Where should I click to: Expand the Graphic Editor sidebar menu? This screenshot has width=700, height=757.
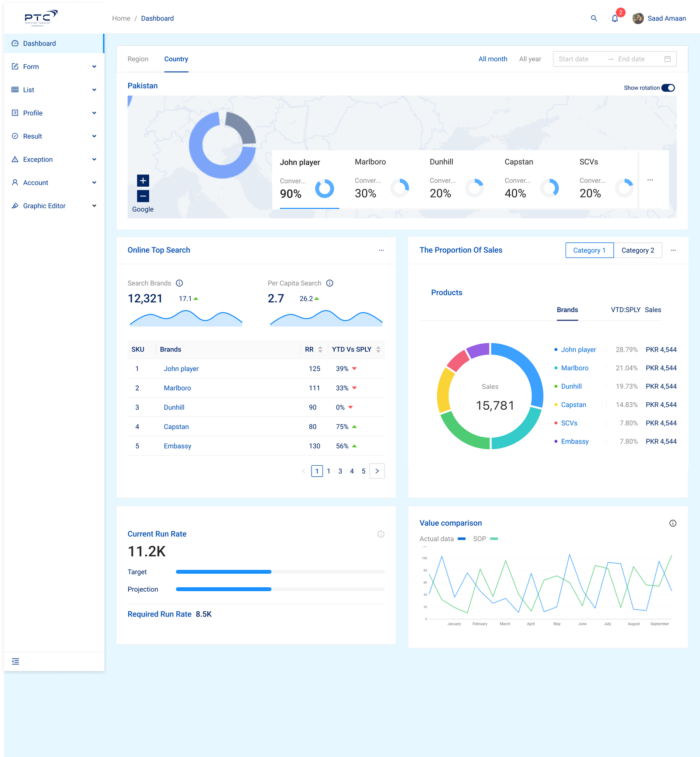54,206
